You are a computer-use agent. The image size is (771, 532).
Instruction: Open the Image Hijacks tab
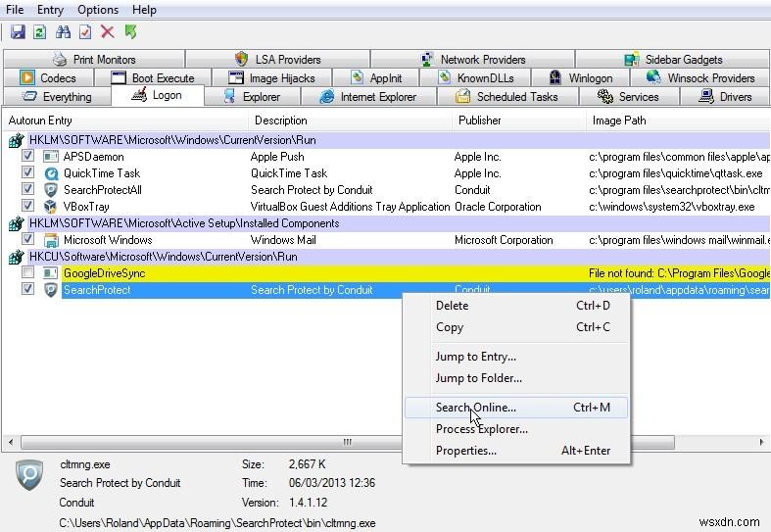(x=272, y=78)
